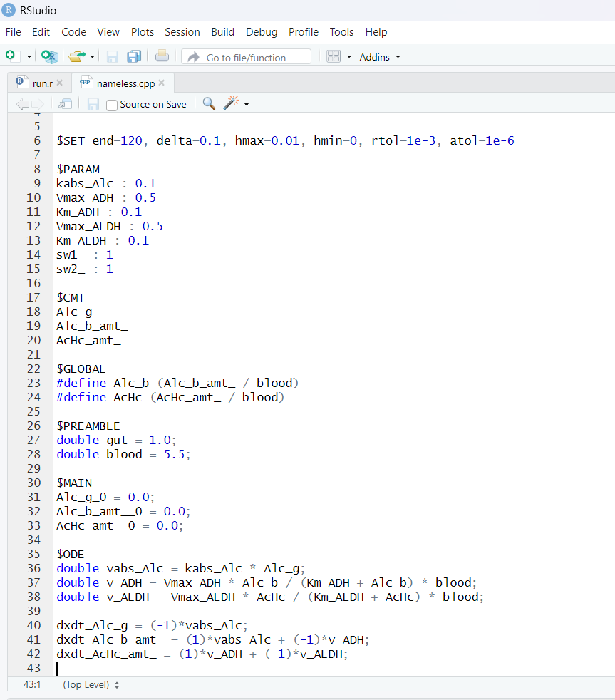Click the Code Tools magic wand icon

231,103
